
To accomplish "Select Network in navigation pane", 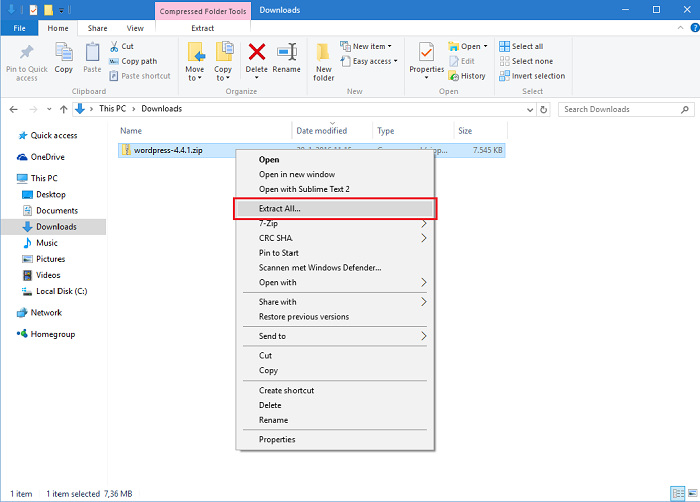I will point(39,313).
